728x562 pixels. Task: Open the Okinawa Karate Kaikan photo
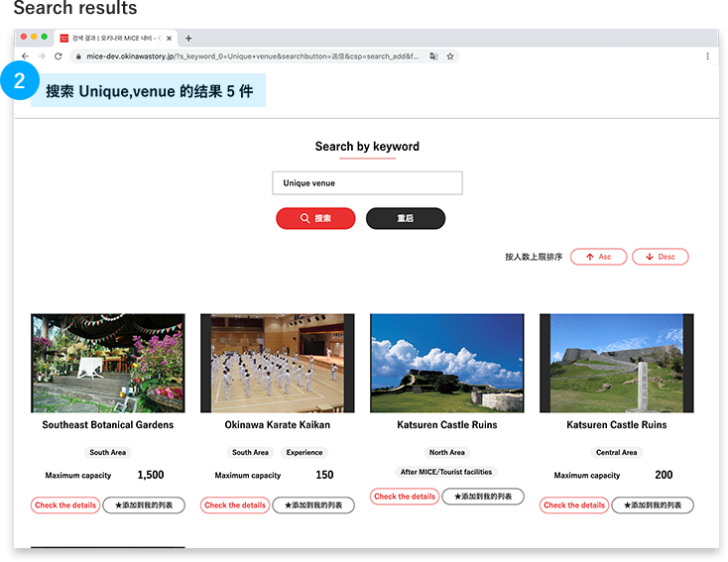coord(277,363)
